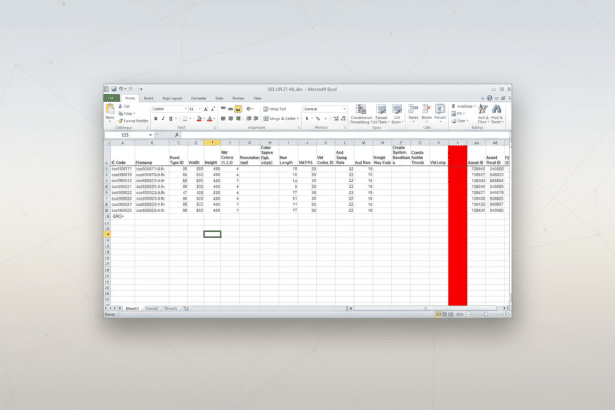Switch to Formulas ribbon tab

pos(198,98)
